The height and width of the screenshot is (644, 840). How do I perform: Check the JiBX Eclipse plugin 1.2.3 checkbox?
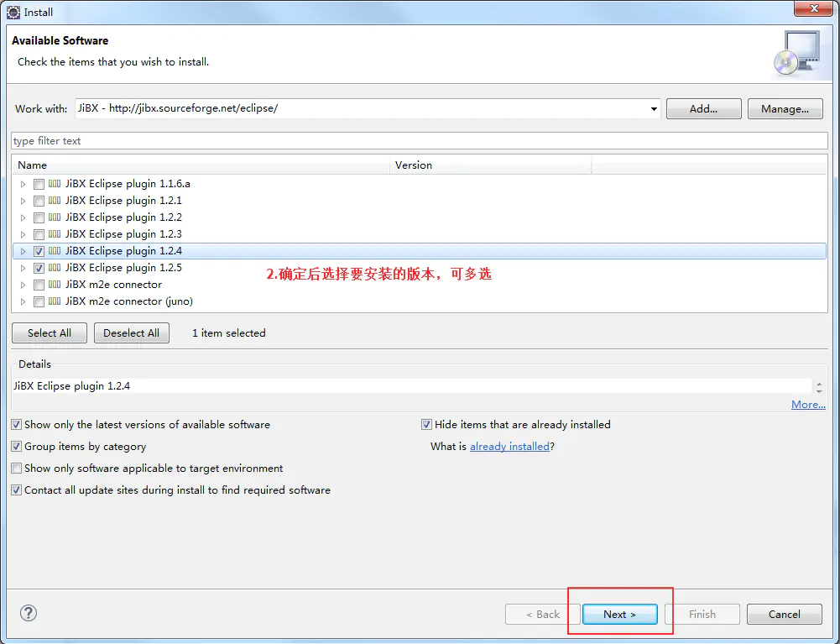pos(39,234)
